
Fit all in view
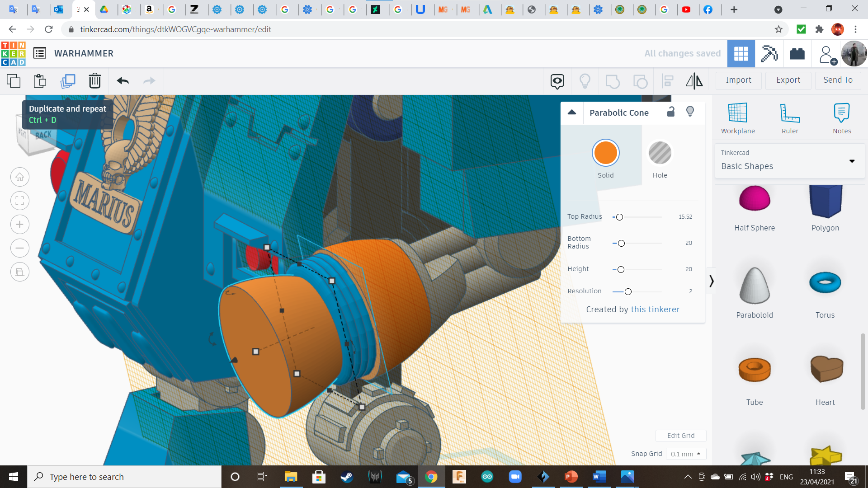[x=20, y=201]
